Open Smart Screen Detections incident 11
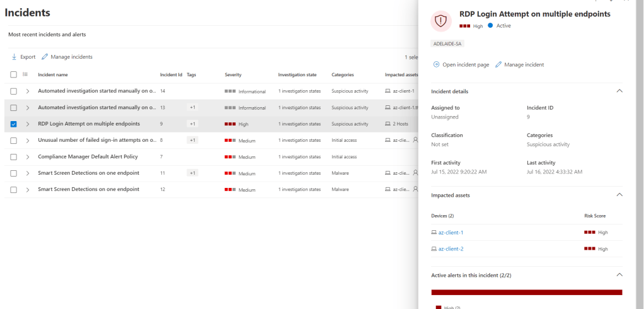Screen dimensions: 644x309 pyautogui.click(x=88, y=173)
